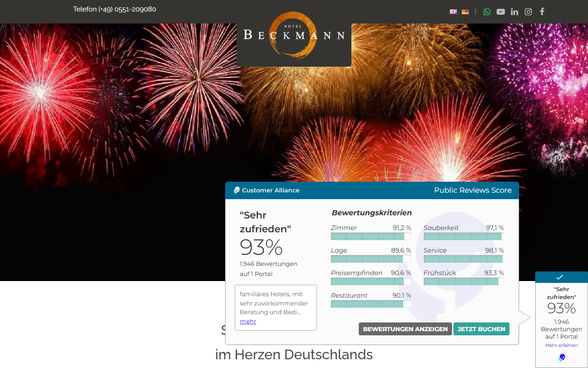Switch language to English flag

pos(453,12)
